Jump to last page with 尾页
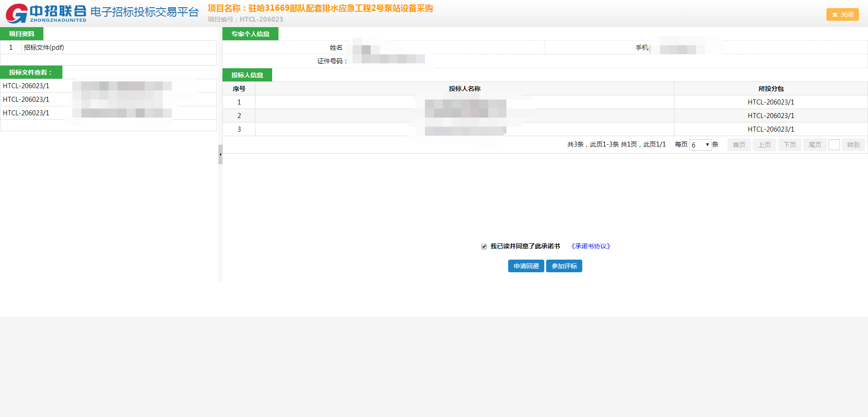Viewport: 868px width, 417px height. [815, 145]
